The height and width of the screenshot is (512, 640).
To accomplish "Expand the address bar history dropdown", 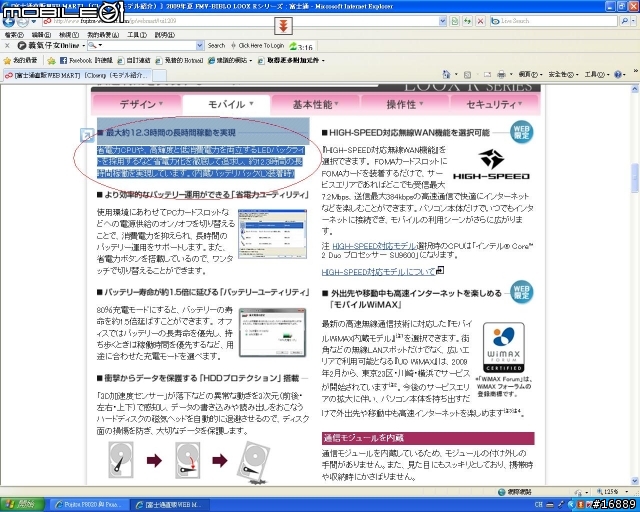I will (443, 21).
